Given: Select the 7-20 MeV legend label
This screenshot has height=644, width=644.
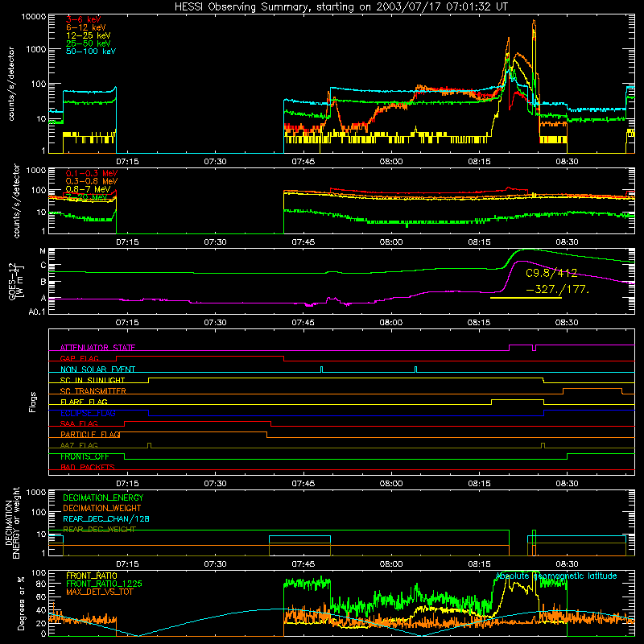Looking at the screenshot, I should pyautogui.click(x=86, y=197).
